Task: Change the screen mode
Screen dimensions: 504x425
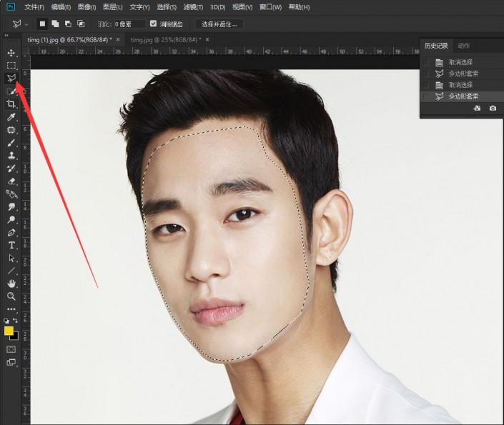Action: click(11, 362)
